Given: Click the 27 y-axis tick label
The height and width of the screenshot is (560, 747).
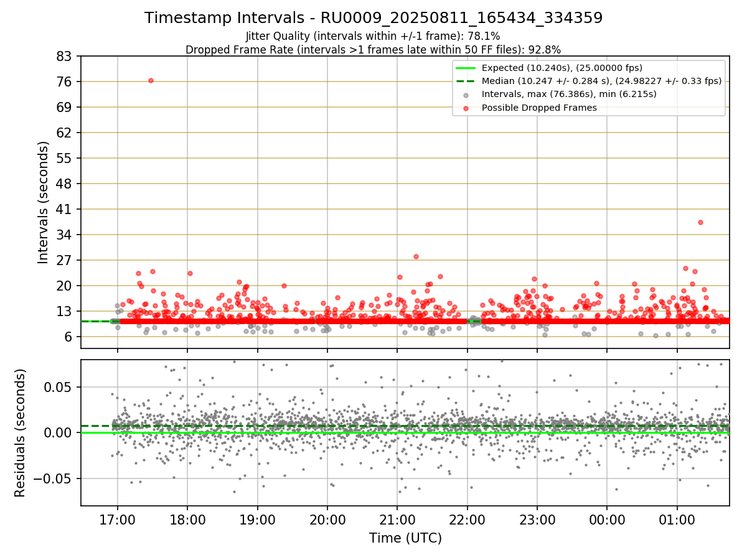Looking at the screenshot, I should pyautogui.click(x=65, y=260).
